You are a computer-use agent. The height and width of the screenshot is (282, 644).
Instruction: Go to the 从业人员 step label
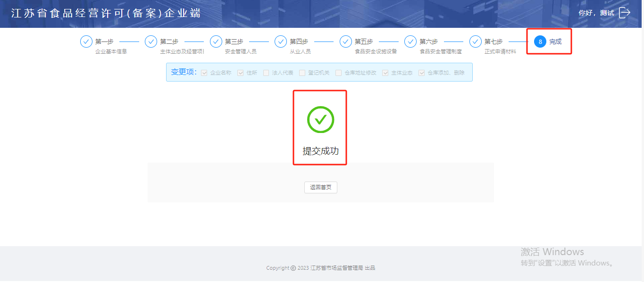pos(300,51)
